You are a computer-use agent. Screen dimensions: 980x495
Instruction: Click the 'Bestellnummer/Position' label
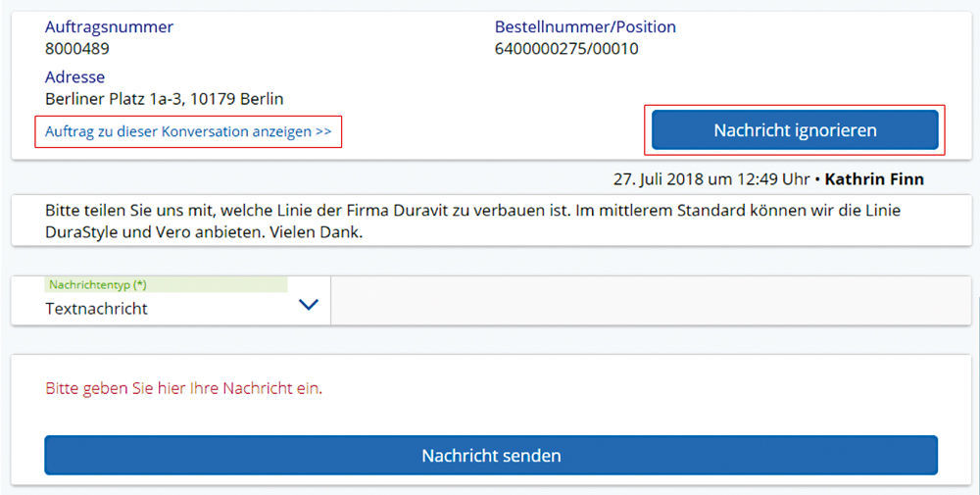click(585, 26)
